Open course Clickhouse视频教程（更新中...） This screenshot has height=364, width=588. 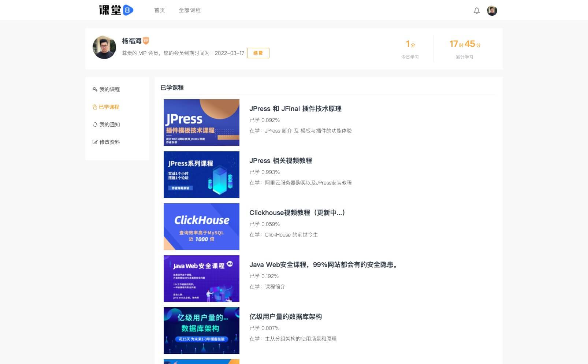(x=297, y=213)
